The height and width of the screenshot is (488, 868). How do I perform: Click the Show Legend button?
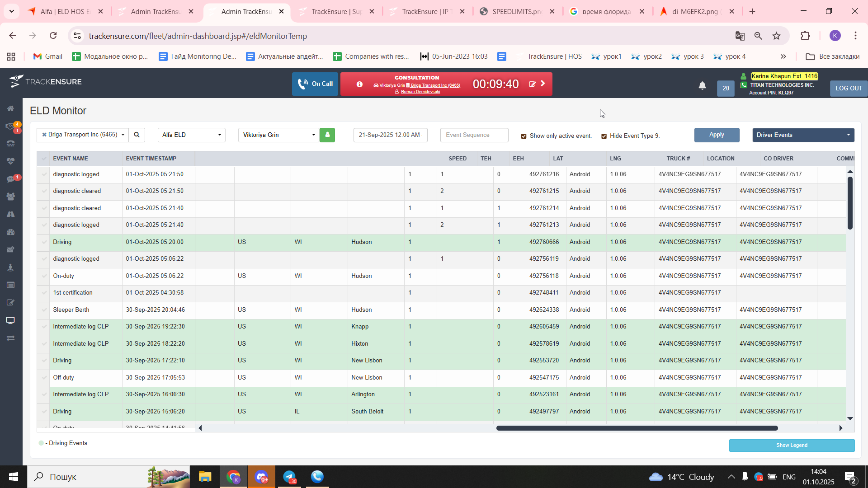click(x=792, y=445)
